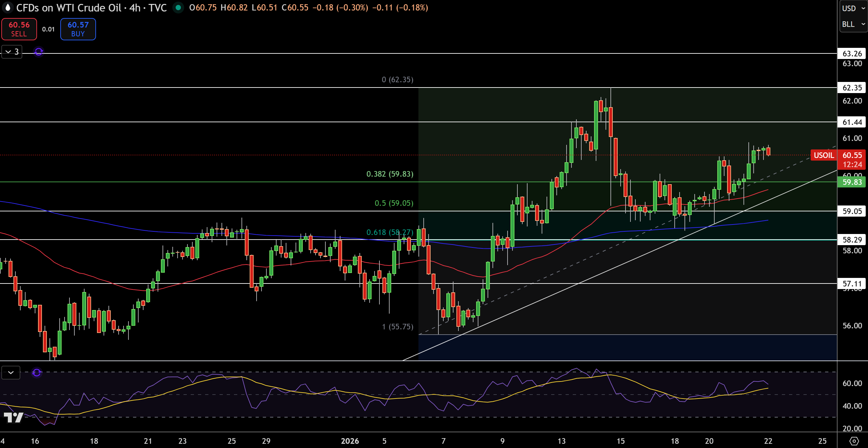Click the 0.618 (58.27) Fibonacci label
868x448 pixels.
(390, 232)
